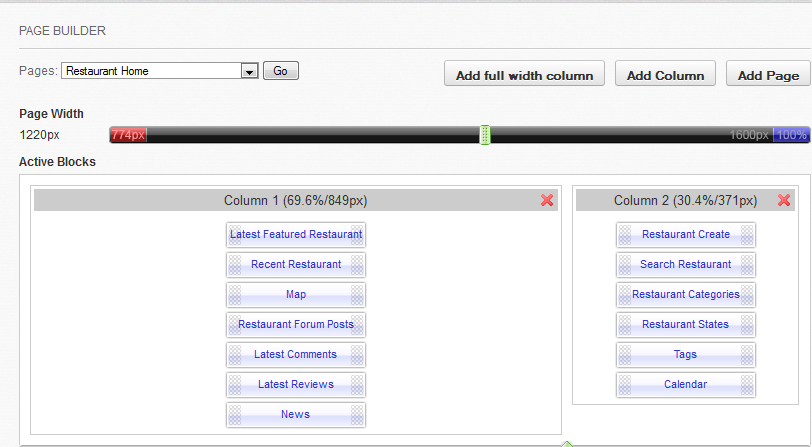
Task: Select the Latest Featured Restaurant block
Action: (296, 235)
